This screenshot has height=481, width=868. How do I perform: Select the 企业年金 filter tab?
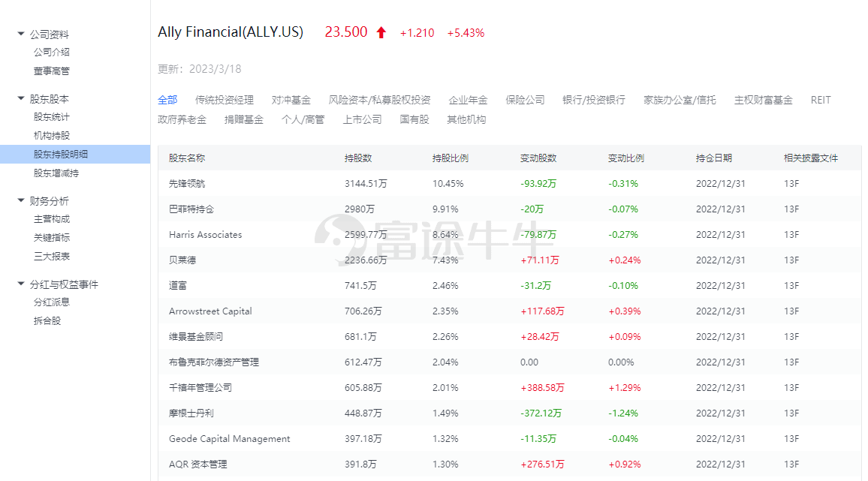(468, 101)
